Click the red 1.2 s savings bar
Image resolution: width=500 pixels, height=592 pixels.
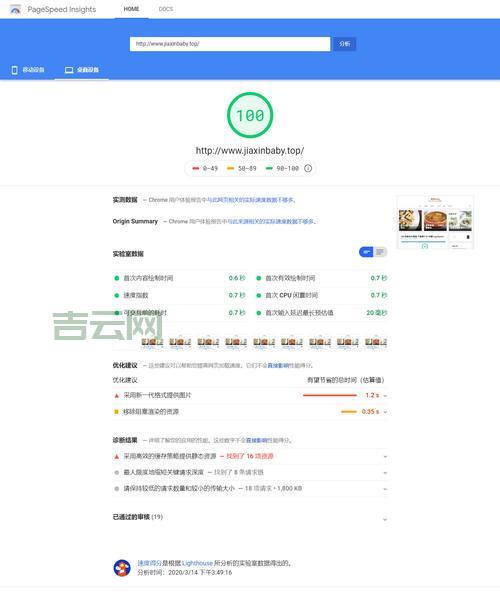(330, 395)
